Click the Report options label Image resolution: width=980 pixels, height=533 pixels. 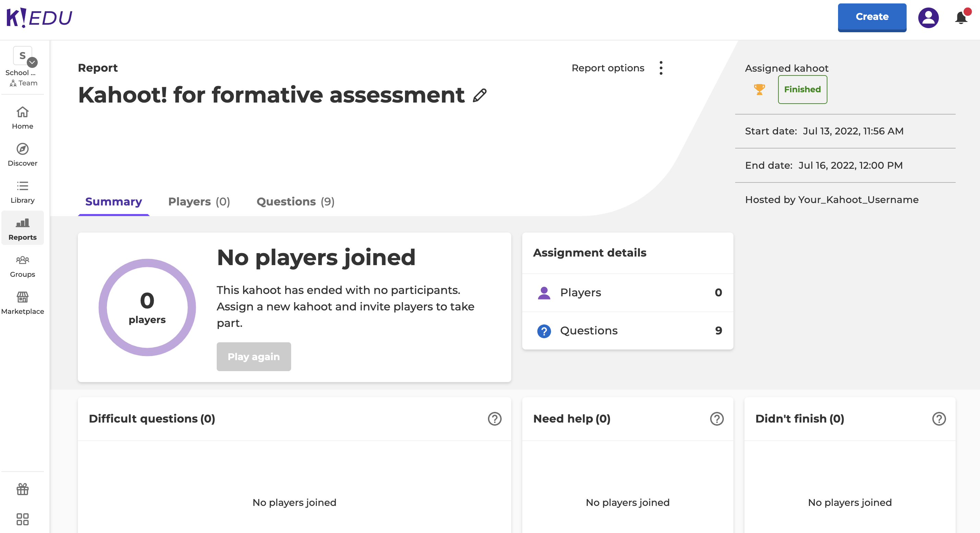608,68
